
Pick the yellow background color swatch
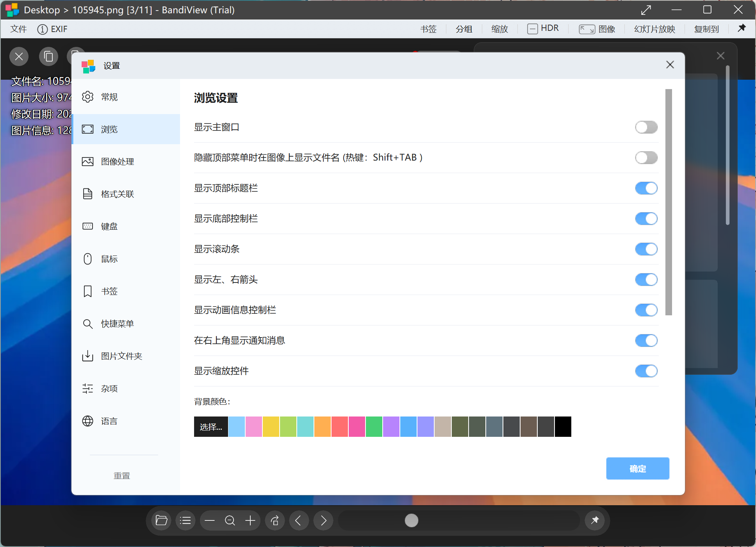pos(271,427)
